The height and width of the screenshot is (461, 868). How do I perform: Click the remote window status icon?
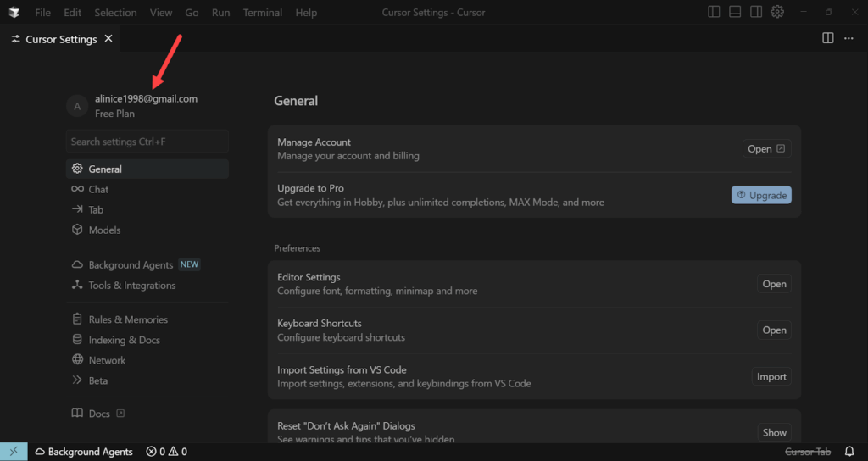click(14, 452)
